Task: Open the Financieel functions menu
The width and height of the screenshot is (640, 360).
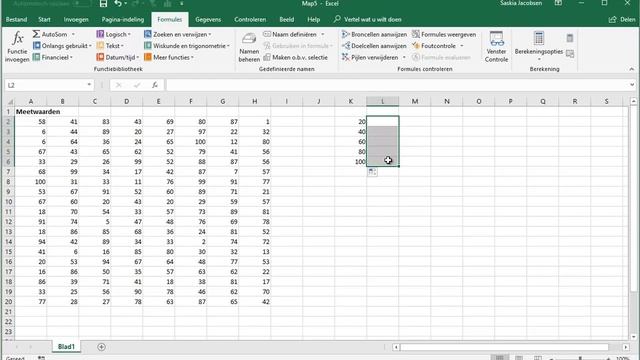Action: pos(53,57)
